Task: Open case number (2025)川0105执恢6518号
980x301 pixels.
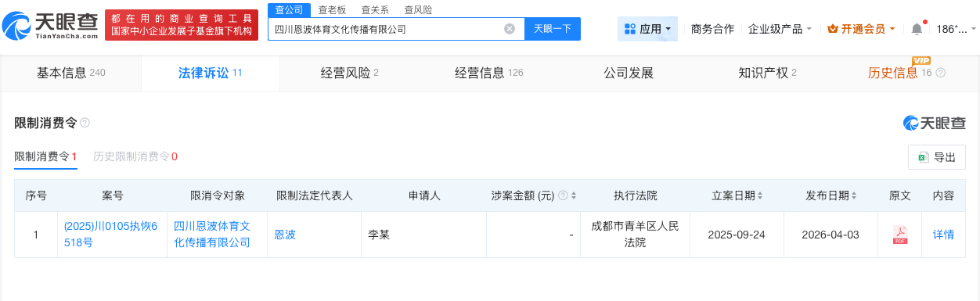Action: click(x=110, y=235)
